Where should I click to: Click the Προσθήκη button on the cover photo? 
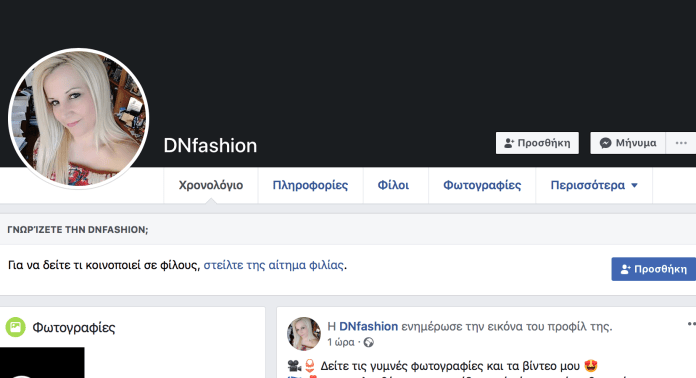point(537,143)
